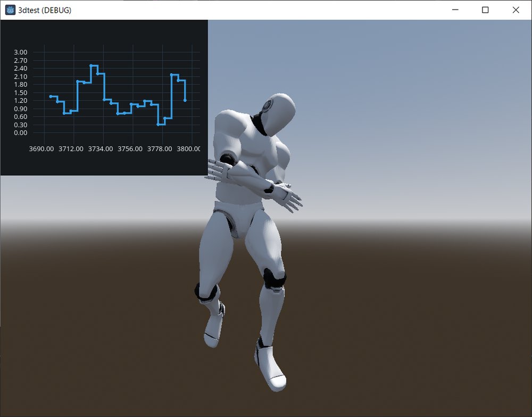532x417 pixels.
Task: Close the 3dtest debug window
Action: [x=516, y=10]
